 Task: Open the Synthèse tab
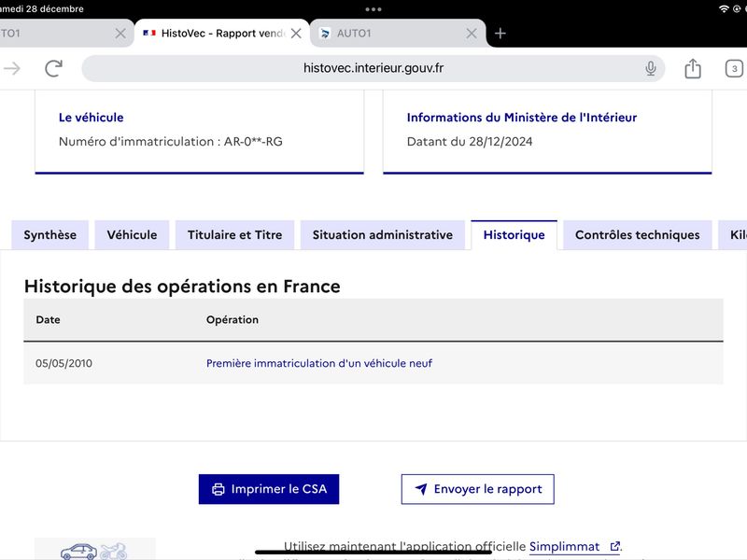click(50, 235)
